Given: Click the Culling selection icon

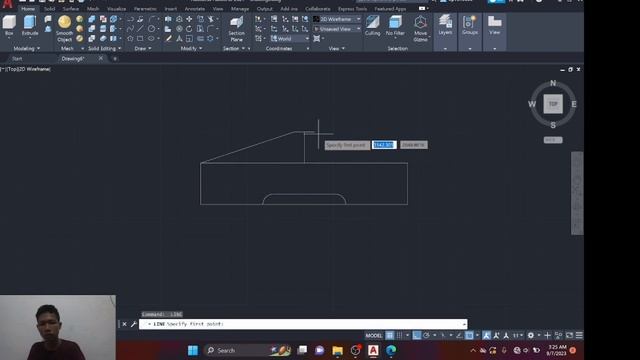Looking at the screenshot, I should 372,25.
